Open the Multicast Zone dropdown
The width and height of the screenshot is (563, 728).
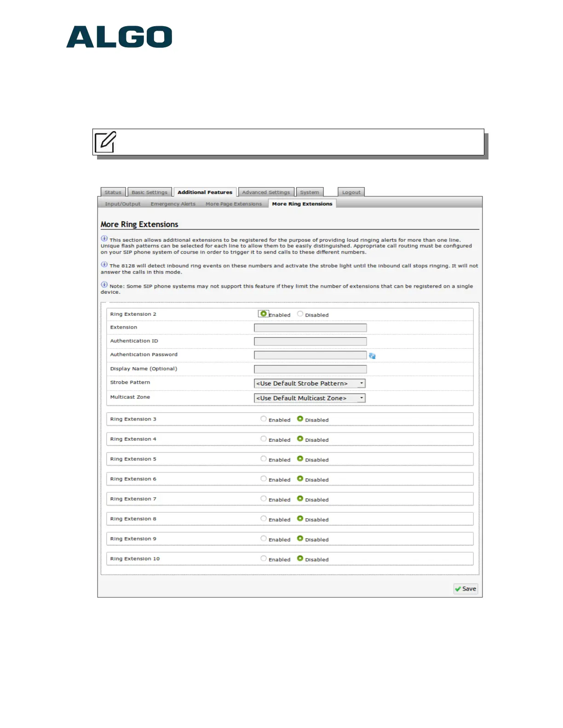[310, 398]
